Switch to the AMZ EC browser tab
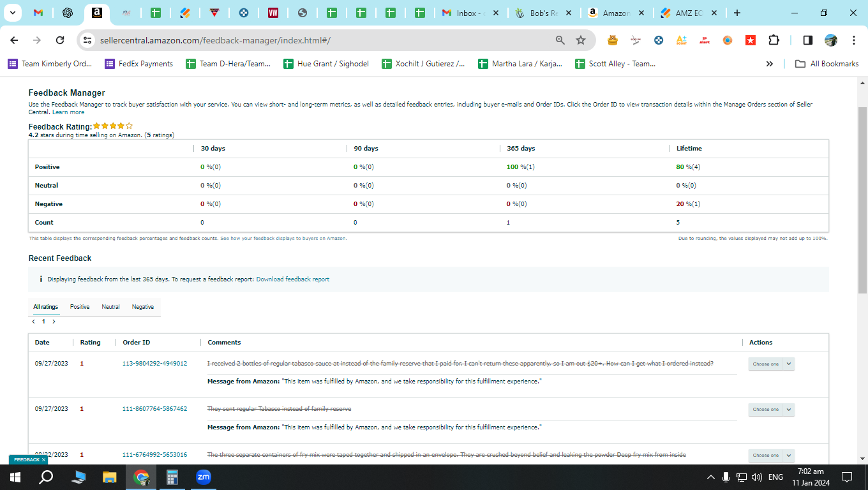This screenshot has height=490, width=868. pyautogui.click(x=689, y=13)
